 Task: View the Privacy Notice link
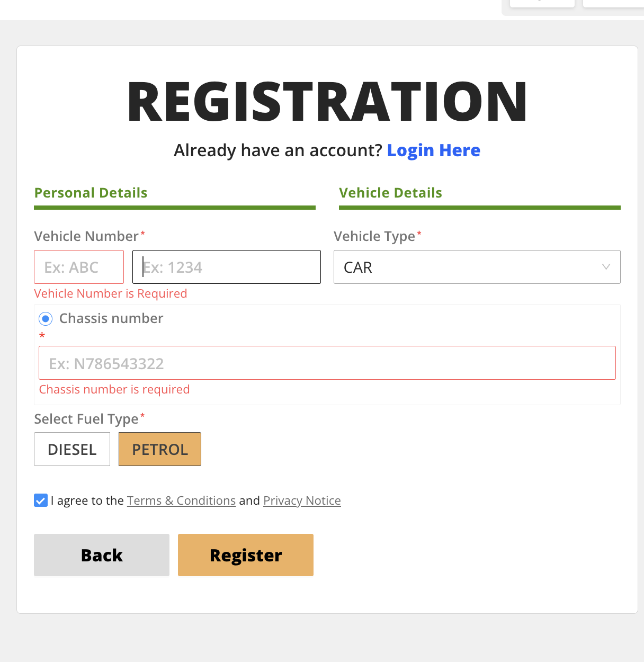[x=302, y=501]
